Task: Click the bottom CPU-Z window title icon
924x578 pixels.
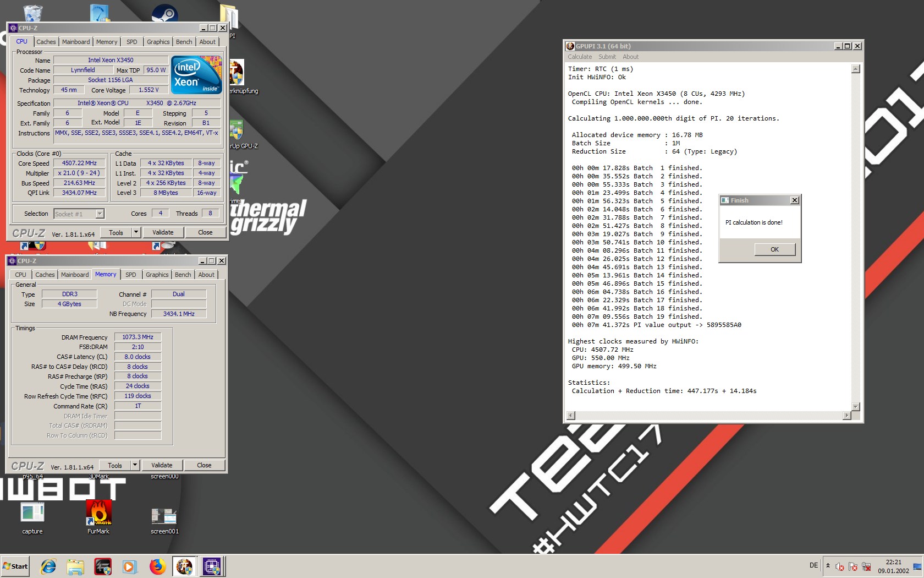Action: (12, 261)
